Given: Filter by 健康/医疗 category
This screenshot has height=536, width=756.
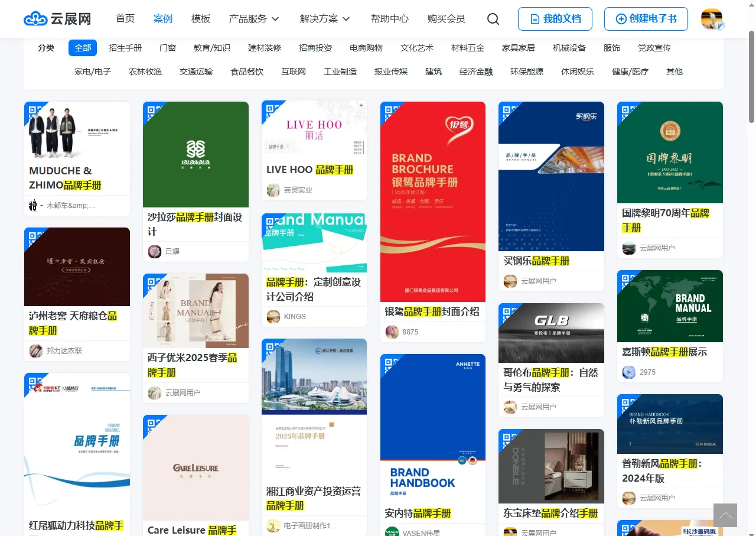Looking at the screenshot, I should (630, 72).
